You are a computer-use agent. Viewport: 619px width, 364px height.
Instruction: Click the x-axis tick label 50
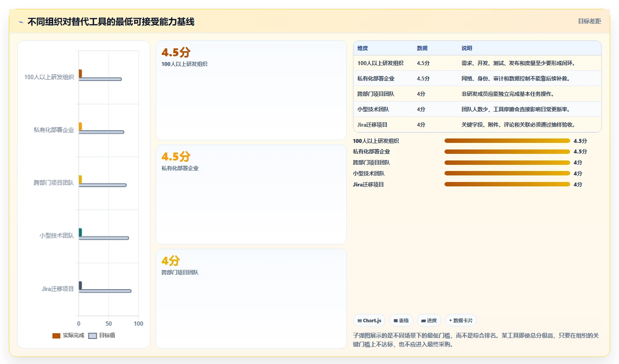(109, 324)
